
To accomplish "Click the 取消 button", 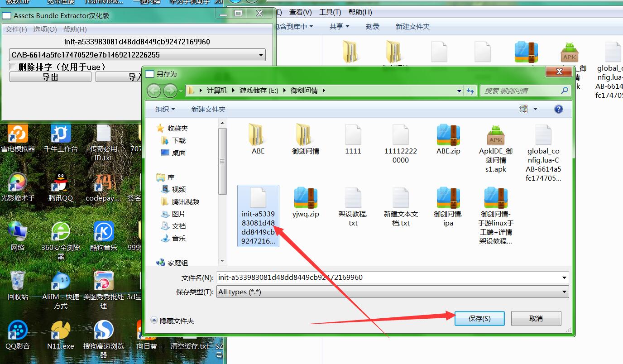I will coord(536,318).
